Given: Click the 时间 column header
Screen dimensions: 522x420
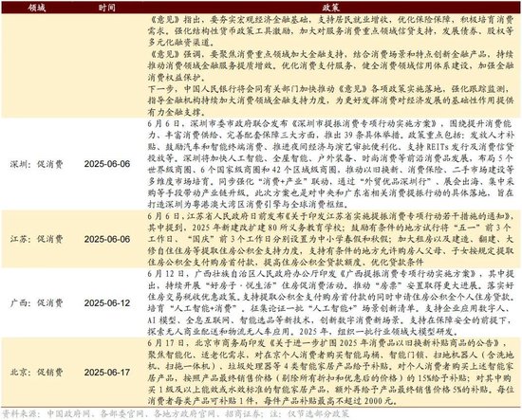Looking at the screenshot, I should pyautogui.click(x=107, y=8).
